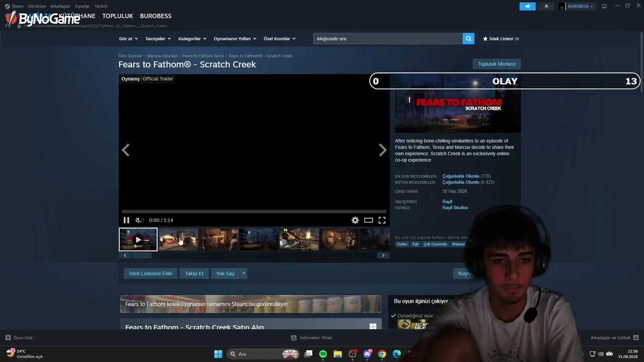Pause the Official Trailer video

126,220
